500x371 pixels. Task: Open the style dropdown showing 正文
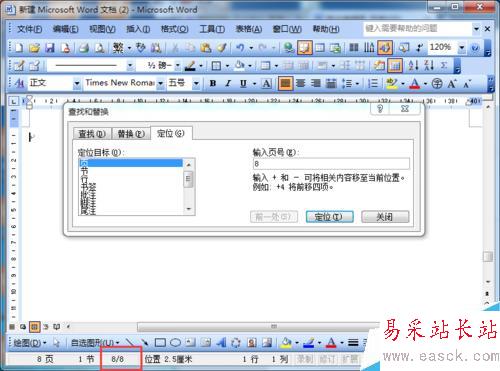point(77,83)
